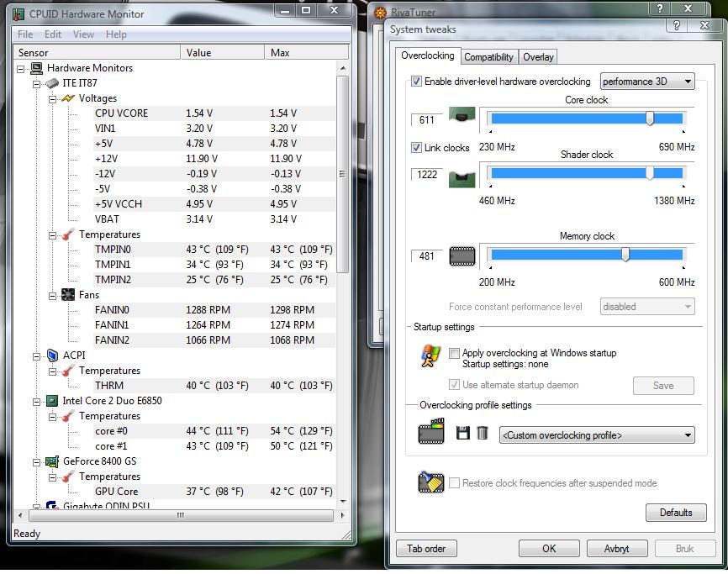
Task: Select the Overclocking tab
Action: (428, 55)
